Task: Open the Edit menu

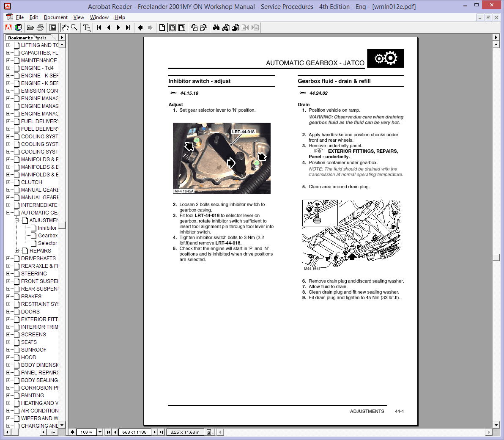Action: click(x=34, y=17)
